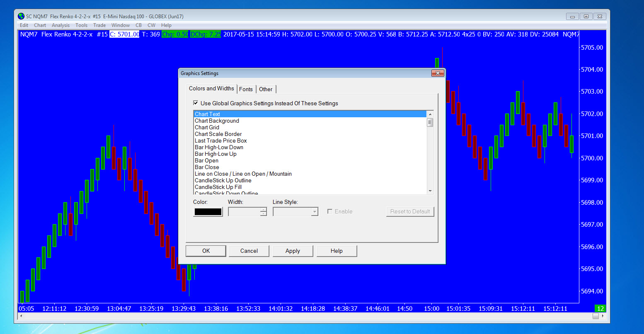This screenshot has height=334, width=644.
Task: Click the chart horizontal scrollbar thumb
Action: pos(596,316)
